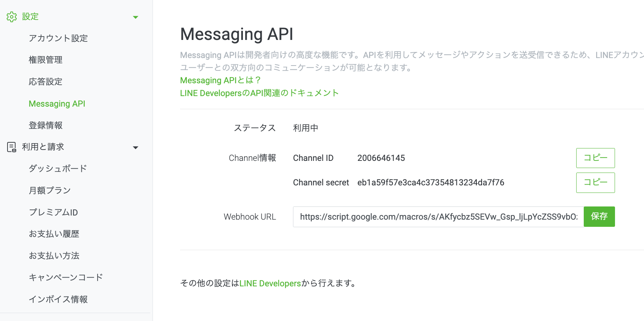Click the Channel secret label
Image resolution: width=644 pixels, height=321 pixels.
point(321,183)
